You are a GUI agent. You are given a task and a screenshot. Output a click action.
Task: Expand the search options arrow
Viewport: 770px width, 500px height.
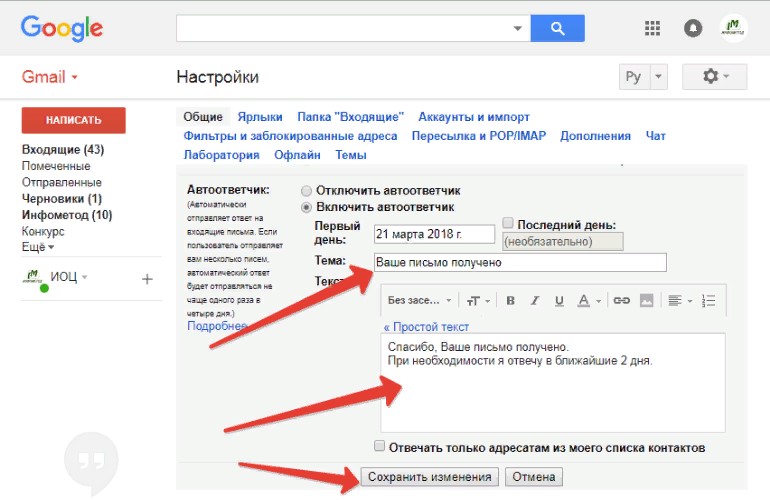point(517,28)
